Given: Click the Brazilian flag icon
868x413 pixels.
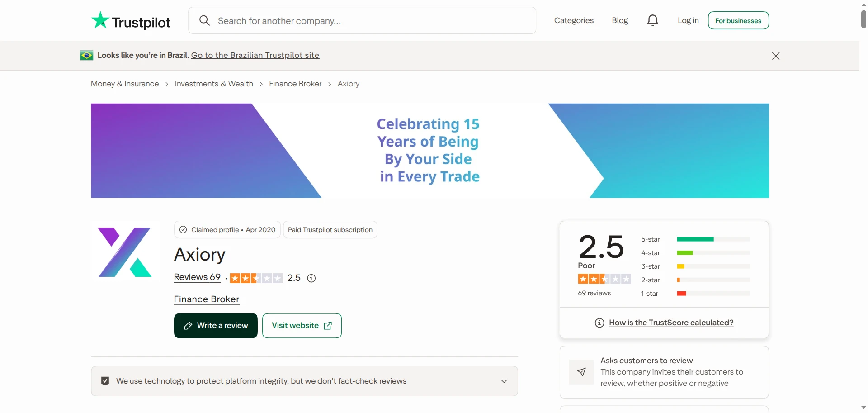Looking at the screenshot, I should click(86, 56).
